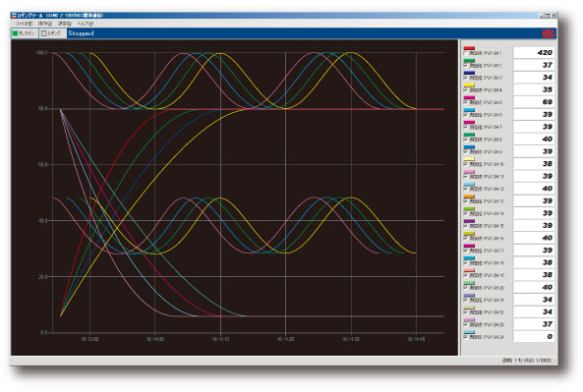Open the File menu

coord(24,24)
